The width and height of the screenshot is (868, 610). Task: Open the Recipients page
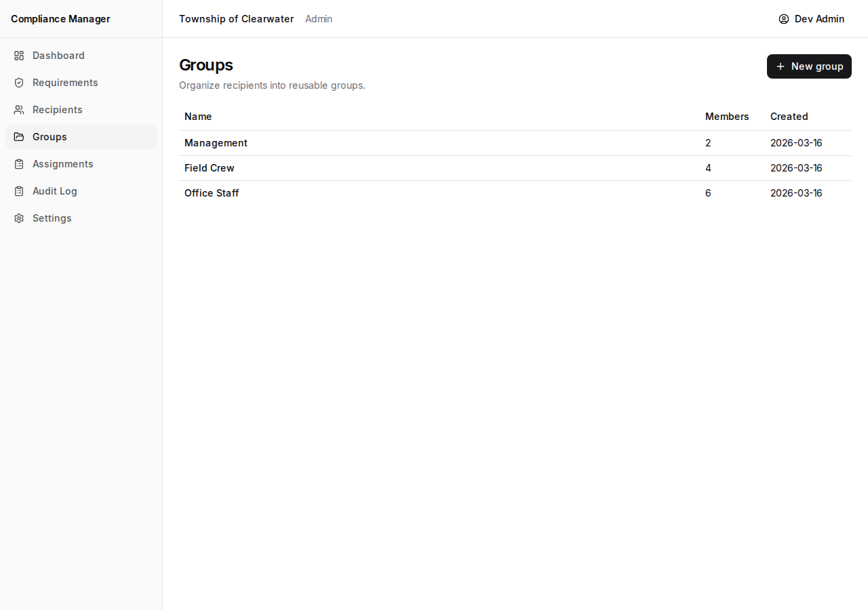[x=81, y=110]
